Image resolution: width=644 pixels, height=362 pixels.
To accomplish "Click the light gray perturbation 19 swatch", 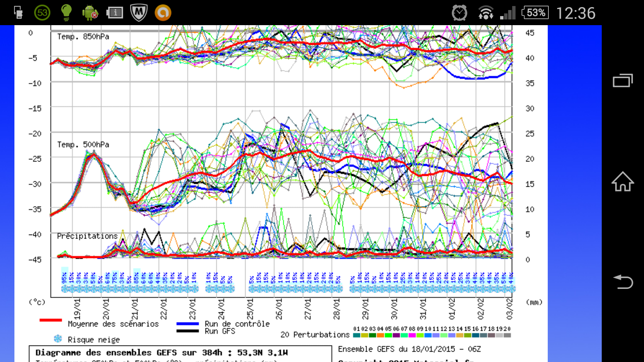I will (499, 335).
